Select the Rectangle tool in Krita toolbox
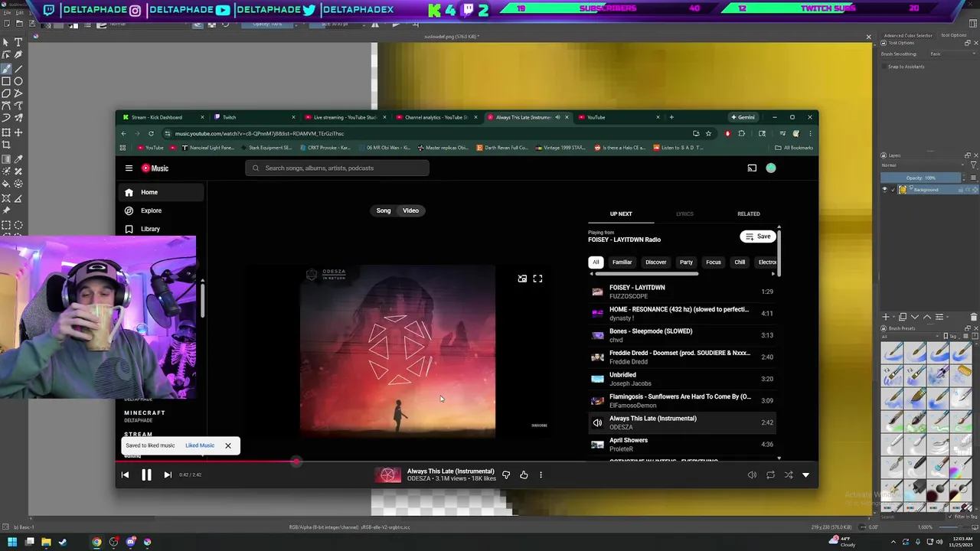This screenshot has width=980, height=551. [6, 81]
